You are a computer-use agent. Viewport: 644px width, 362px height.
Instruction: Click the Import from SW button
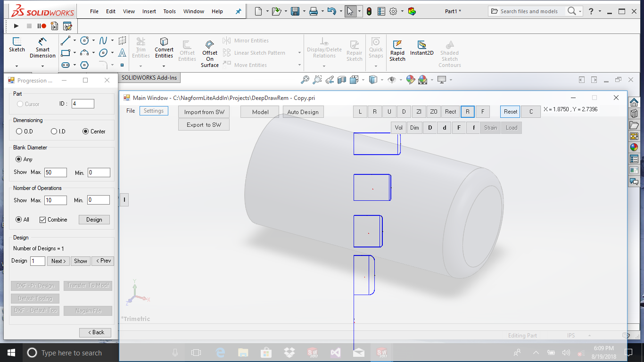click(x=204, y=112)
